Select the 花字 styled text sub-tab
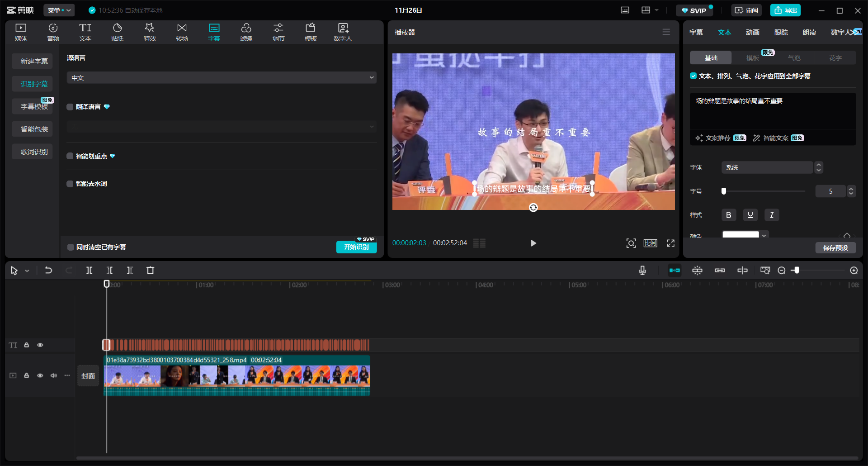 pyautogui.click(x=835, y=58)
